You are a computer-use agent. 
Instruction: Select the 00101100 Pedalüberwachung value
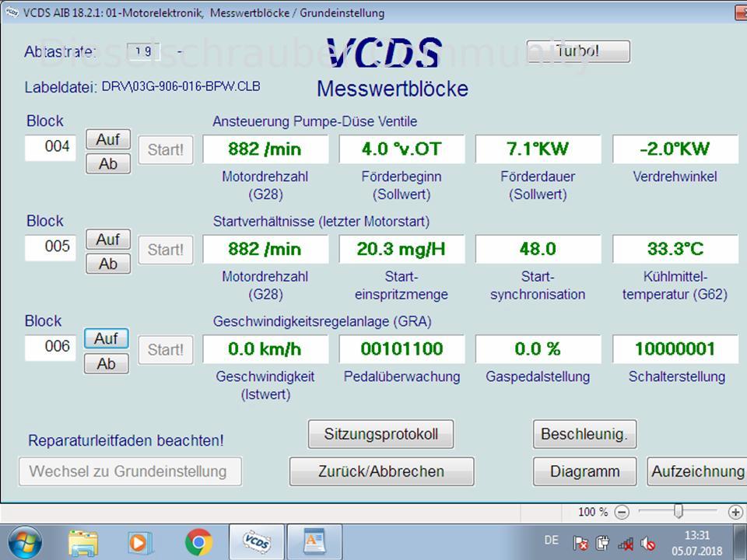point(402,349)
